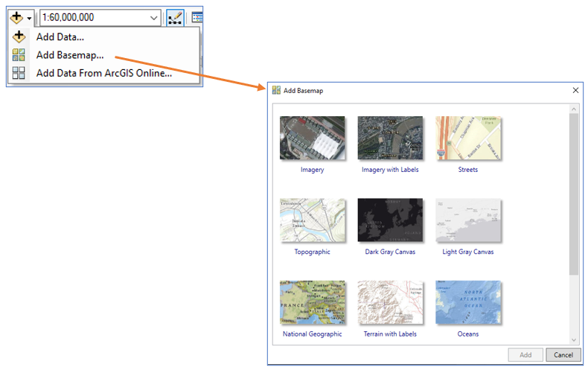Click the Topographic label text
This screenshot has height=373, width=588.
tap(313, 252)
